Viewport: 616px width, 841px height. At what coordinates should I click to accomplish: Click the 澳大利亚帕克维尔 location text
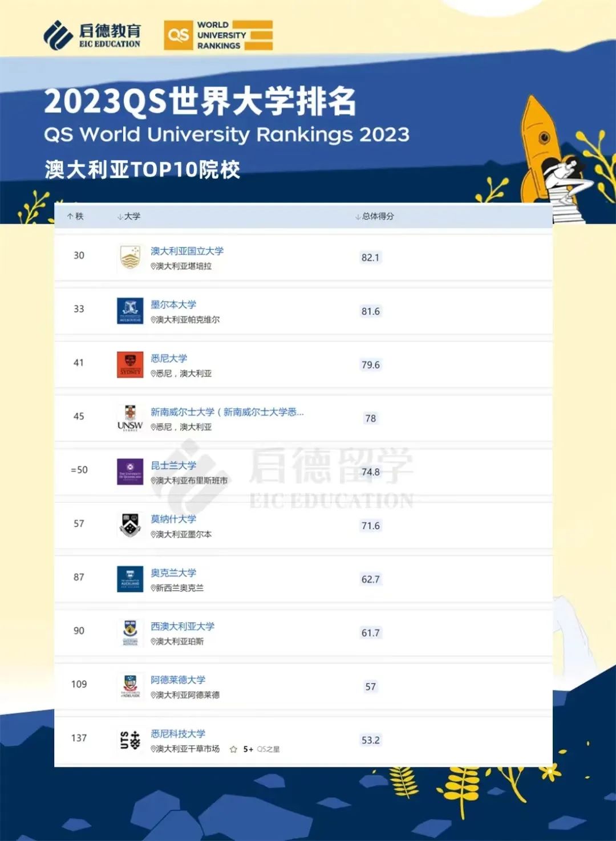pos(185,320)
